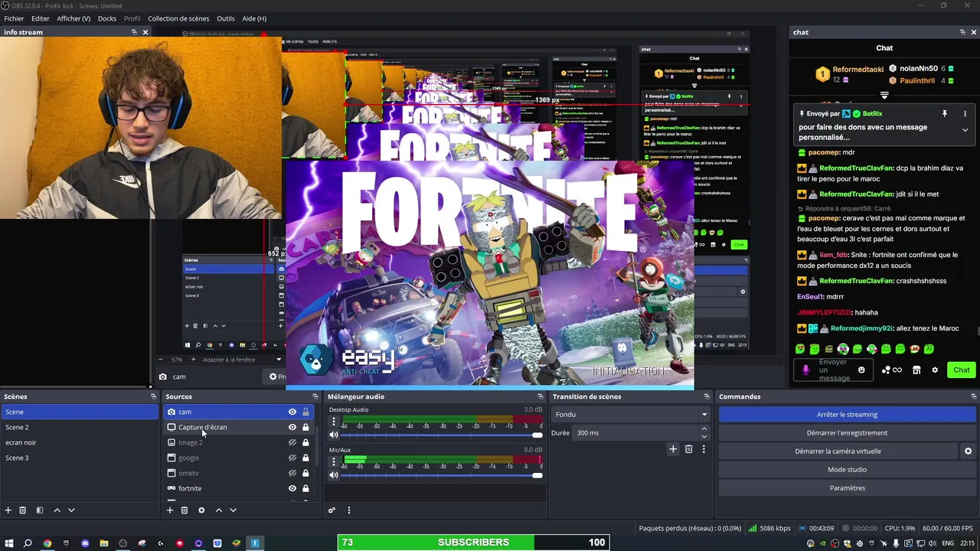The width and height of the screenshot is (980, 551).
Task: Click Arrêter le streaming button
Action: (x=847, y=415)
